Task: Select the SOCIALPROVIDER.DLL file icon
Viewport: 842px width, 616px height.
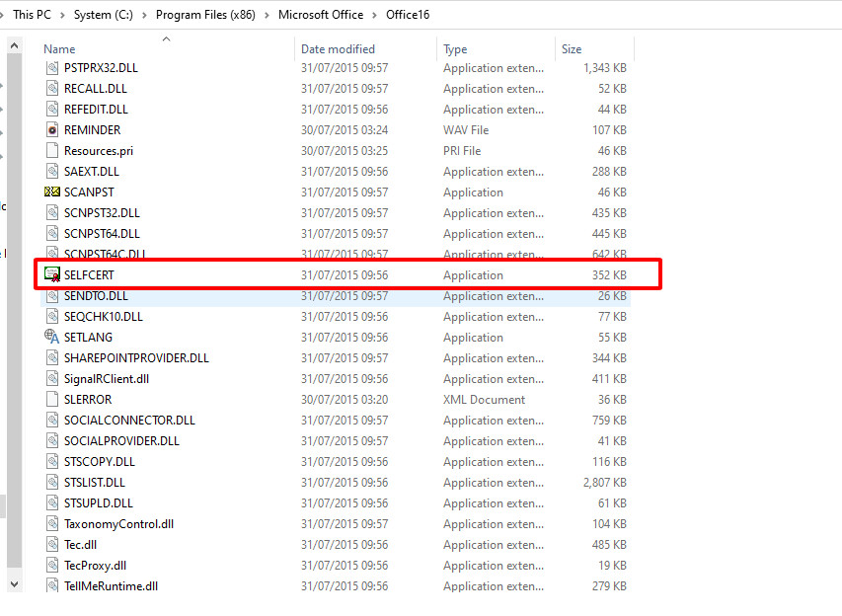Action: pos(52,441)
